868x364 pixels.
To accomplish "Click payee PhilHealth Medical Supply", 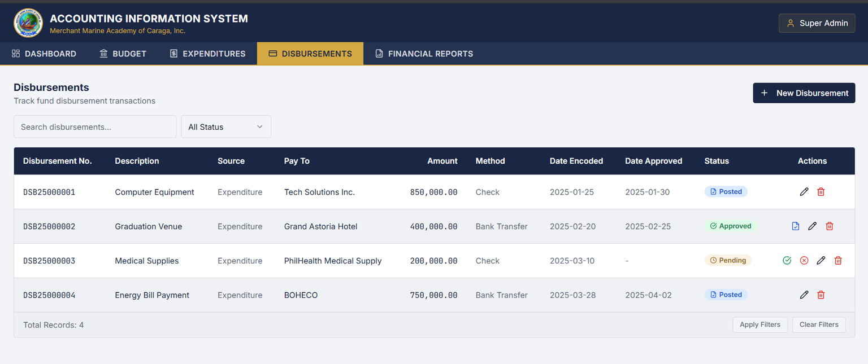I will [x=333, y=261].
